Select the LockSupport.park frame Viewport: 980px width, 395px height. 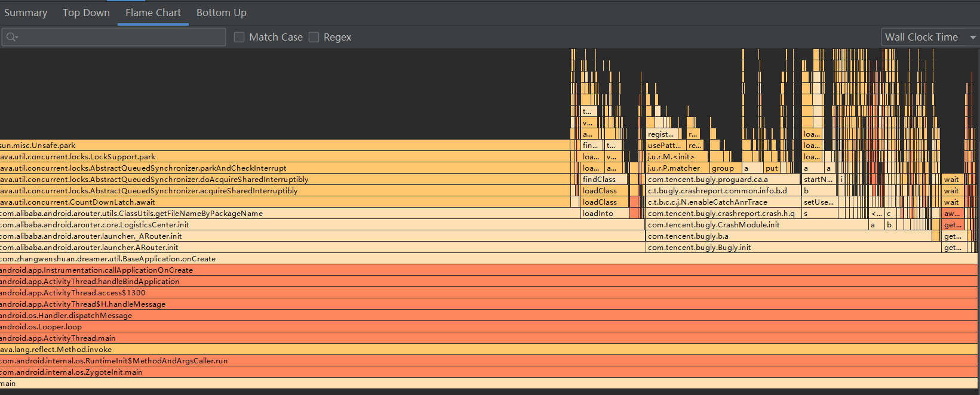click(x=285, y=157)
